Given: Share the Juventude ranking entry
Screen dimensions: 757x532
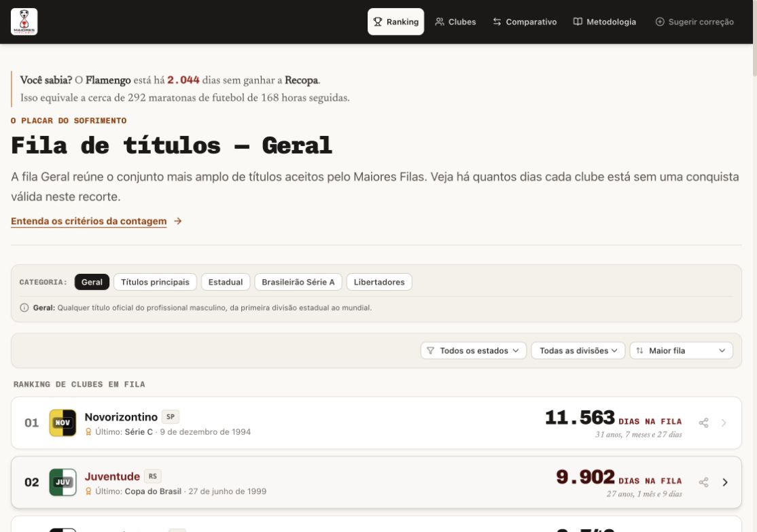Looking at the screenshot, I should click(704, 482).
